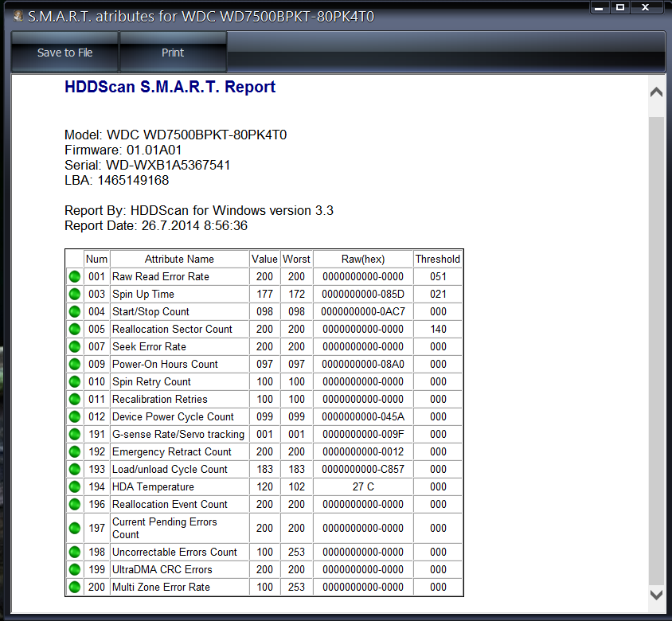Click Spin Up Time raw value 085D
The height and width of the screenshot is (621, 672).
tap(363, 294)
